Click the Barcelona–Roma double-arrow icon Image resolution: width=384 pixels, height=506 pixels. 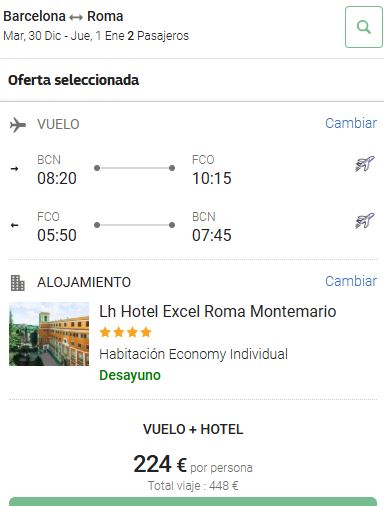[x=76, y=17]
